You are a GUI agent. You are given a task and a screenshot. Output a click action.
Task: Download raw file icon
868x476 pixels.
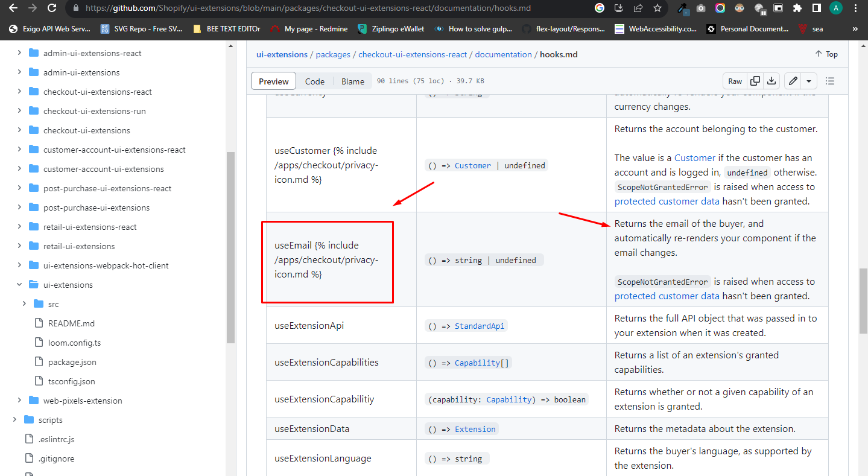click(771, 81)
